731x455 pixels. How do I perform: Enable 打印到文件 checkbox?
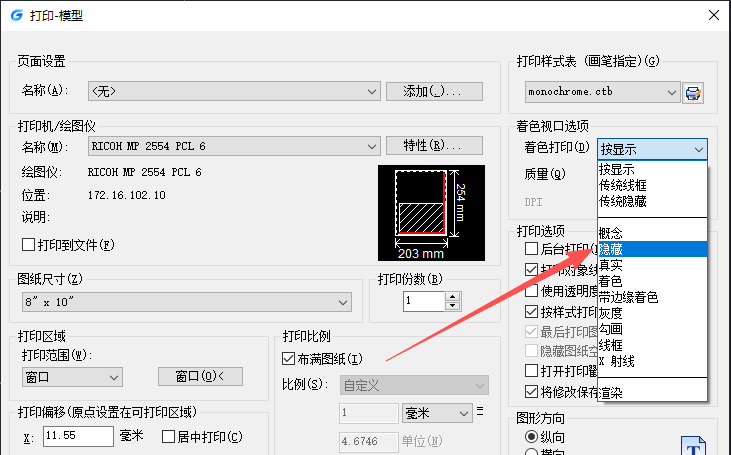click(x=28, y=244)
